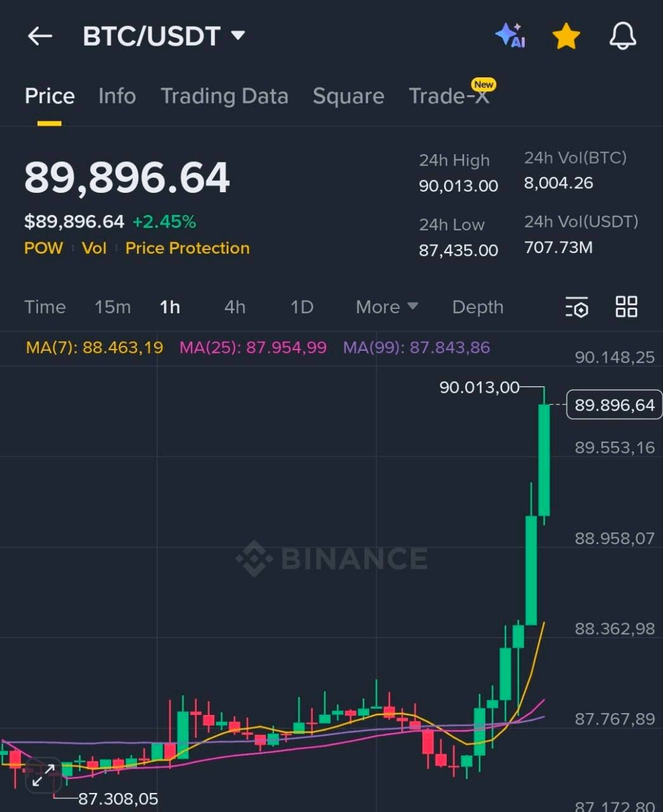Show the Depth chart view
Screen dimensions: 663x812
(x=477, y=307)
